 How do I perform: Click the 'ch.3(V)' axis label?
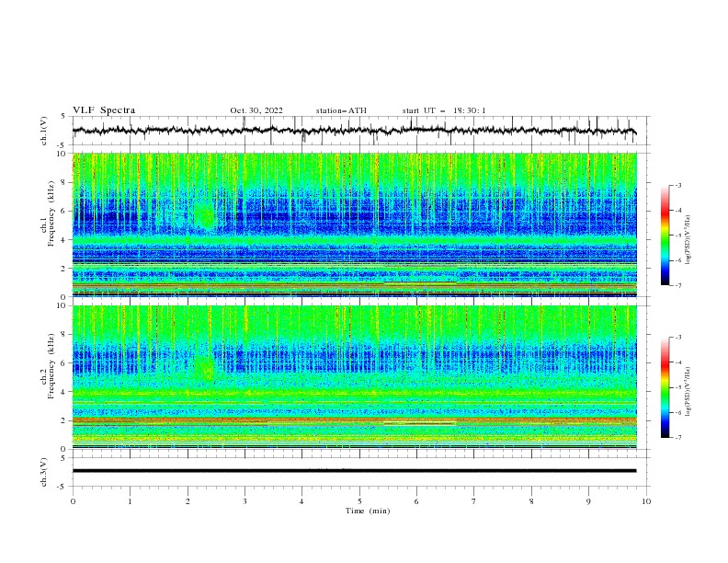tap(44, 472)
